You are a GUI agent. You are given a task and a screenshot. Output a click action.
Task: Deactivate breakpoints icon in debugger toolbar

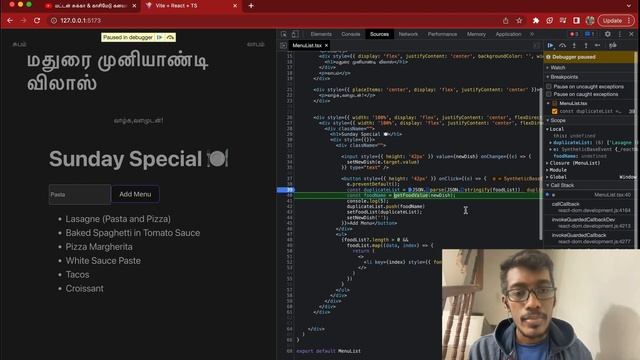point(613,45)
